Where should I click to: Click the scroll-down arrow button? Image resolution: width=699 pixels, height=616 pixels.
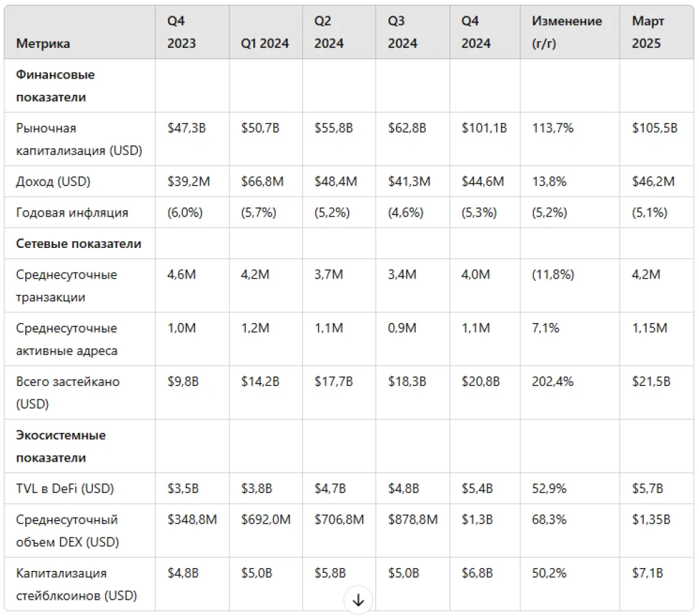358,600
